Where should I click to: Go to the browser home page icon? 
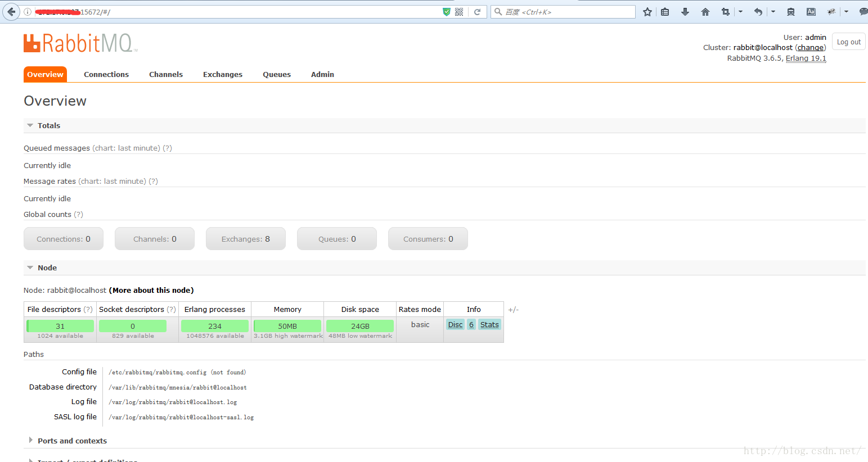point(705,12)
